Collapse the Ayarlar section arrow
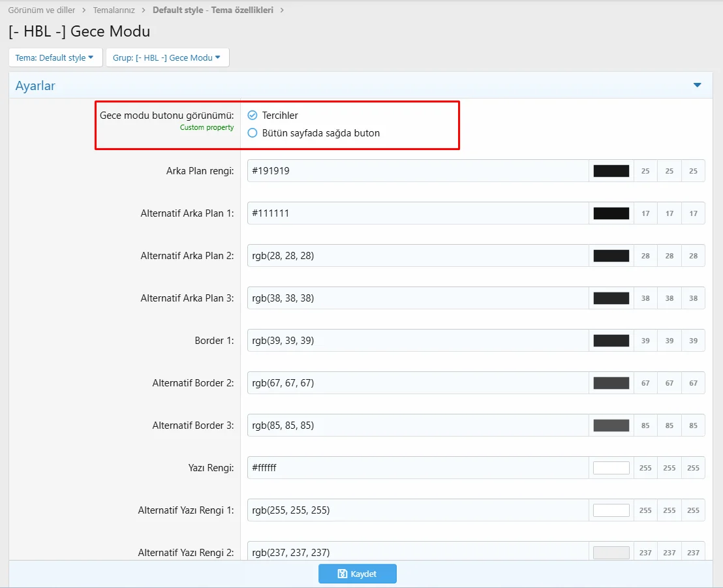Image resolution: width=723 pixels, height=588 pixels. click(697, 85)
